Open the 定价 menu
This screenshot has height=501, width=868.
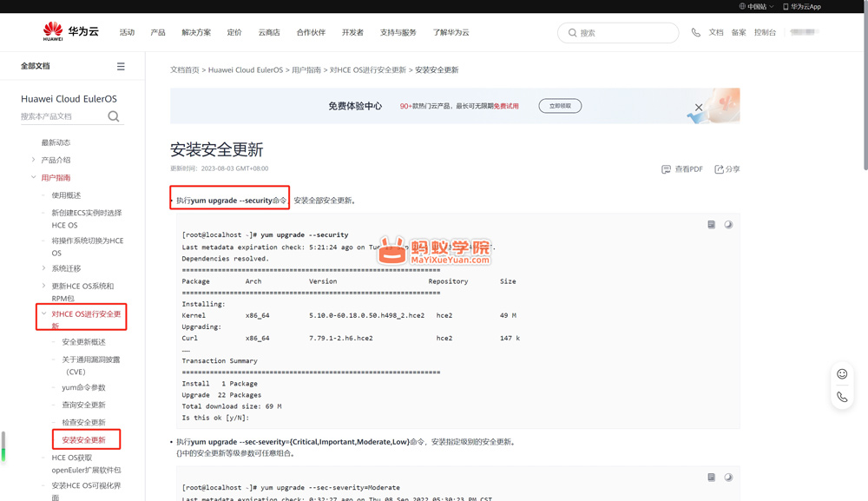tap(234, 33)
